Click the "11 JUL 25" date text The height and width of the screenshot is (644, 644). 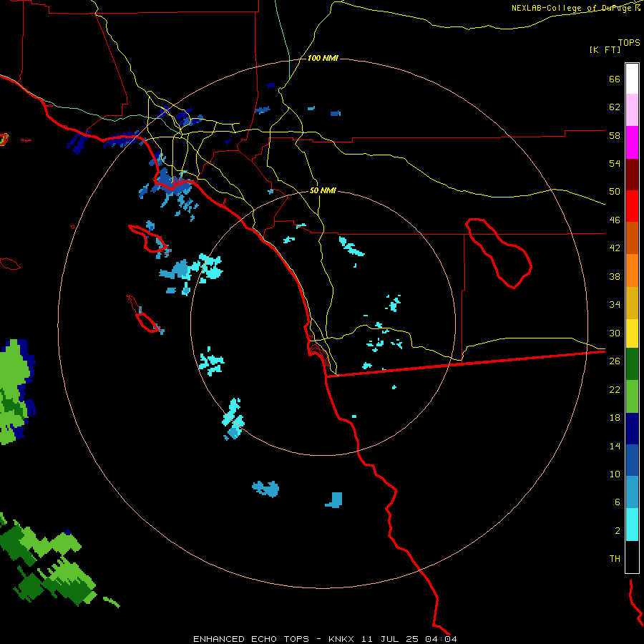390,639
